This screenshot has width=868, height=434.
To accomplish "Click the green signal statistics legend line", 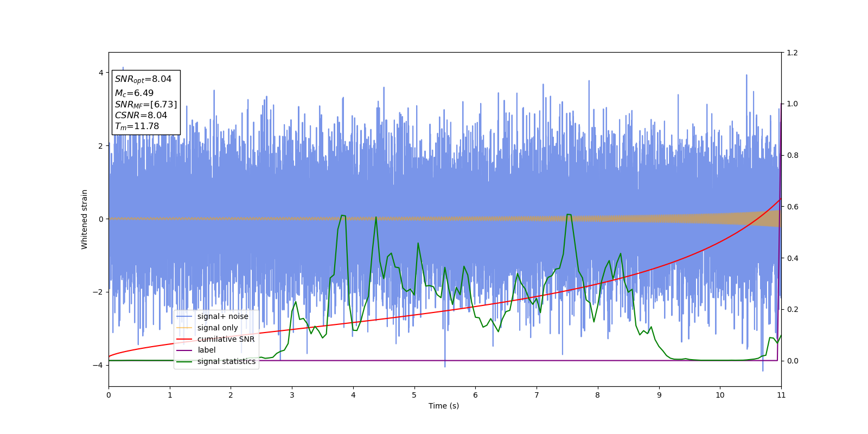I will (x=184, y=362).
